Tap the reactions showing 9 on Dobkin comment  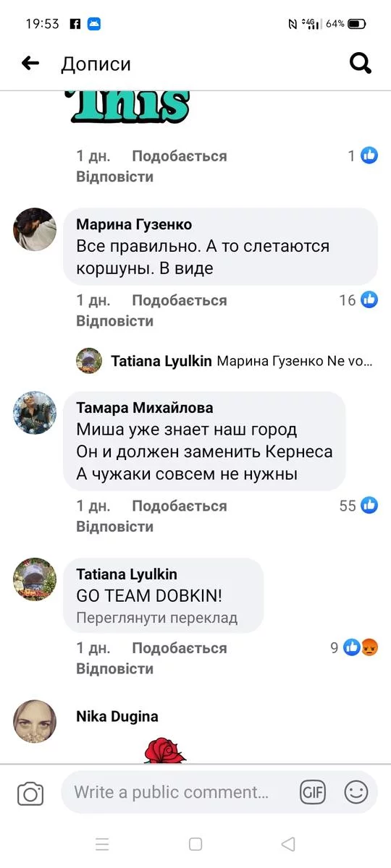tap(361, 647)
